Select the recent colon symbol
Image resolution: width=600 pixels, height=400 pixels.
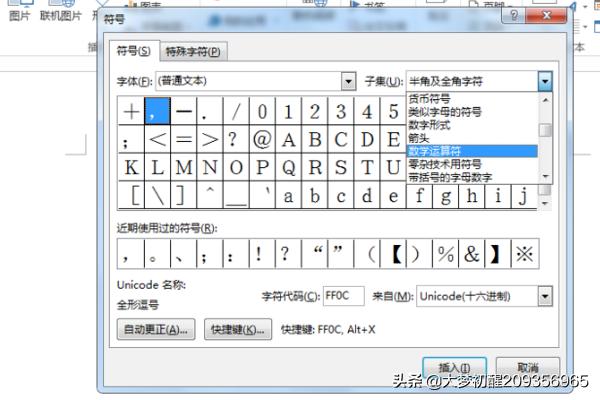pyautogui.click(x=236, y=254)
